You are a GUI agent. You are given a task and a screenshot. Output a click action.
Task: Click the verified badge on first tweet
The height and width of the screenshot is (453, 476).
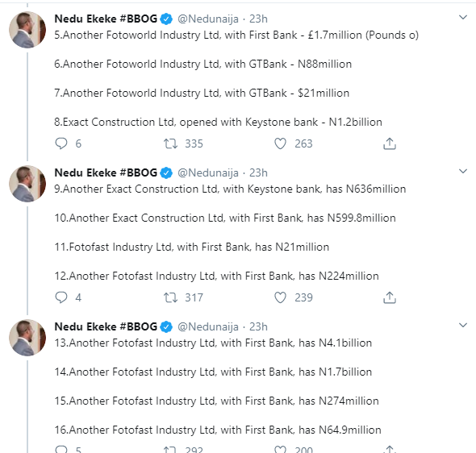pos(166,19)
